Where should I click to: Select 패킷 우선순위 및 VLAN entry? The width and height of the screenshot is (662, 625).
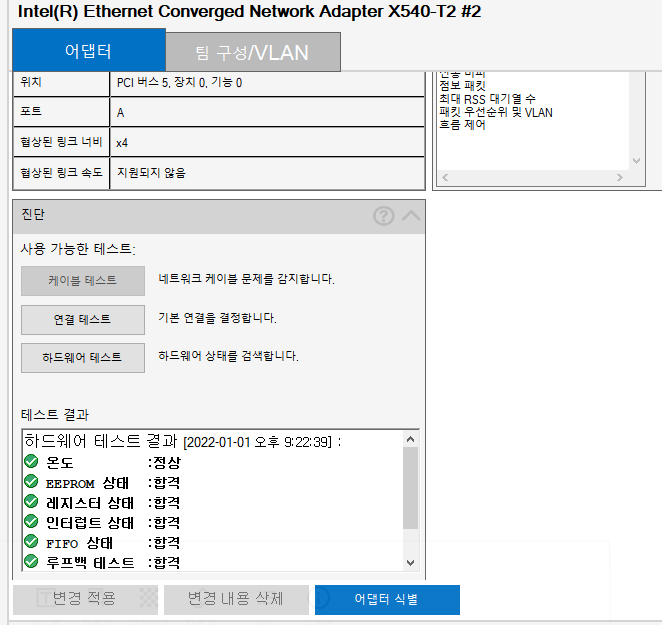(496, 112)
